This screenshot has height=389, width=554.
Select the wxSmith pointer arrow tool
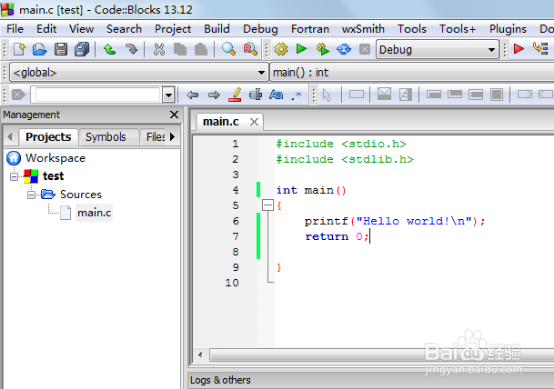pyautogui.click(x=326, y=95)
